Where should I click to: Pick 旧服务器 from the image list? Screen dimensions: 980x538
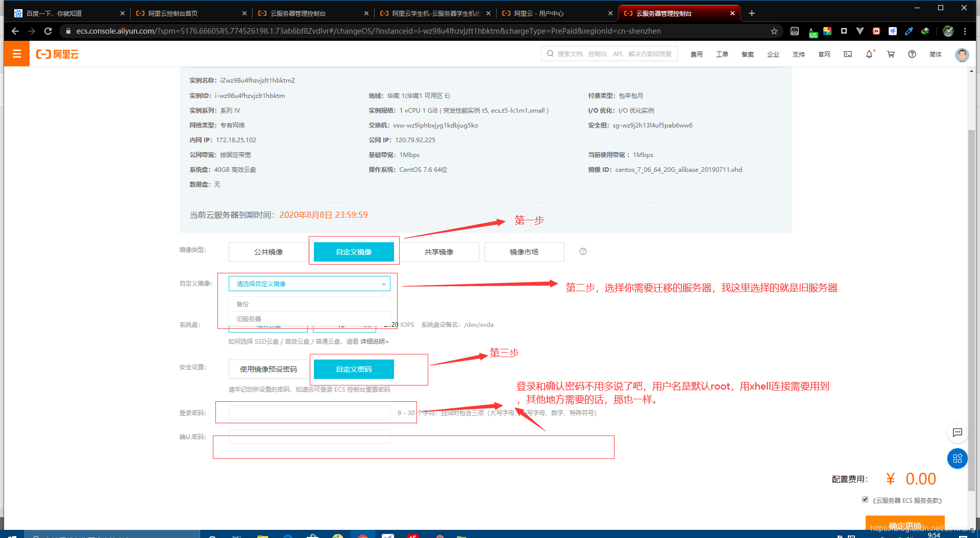pyautogui.click(x=309, y=319)
